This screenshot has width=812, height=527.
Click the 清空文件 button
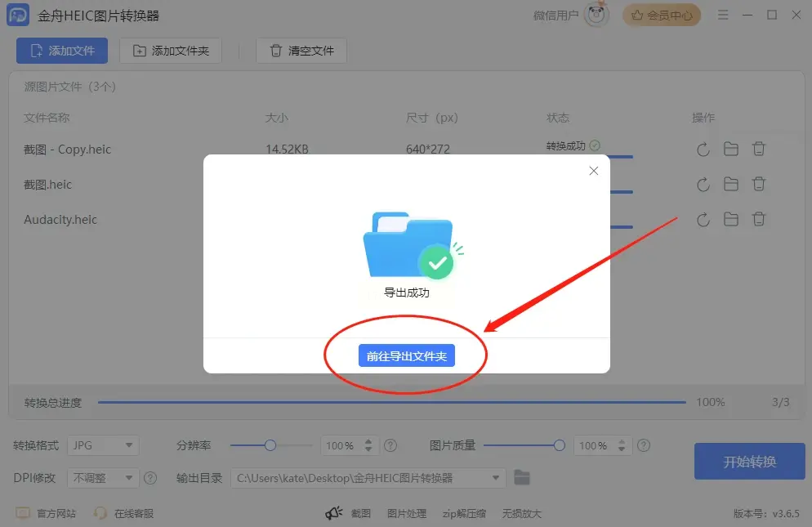coord(301,51)
